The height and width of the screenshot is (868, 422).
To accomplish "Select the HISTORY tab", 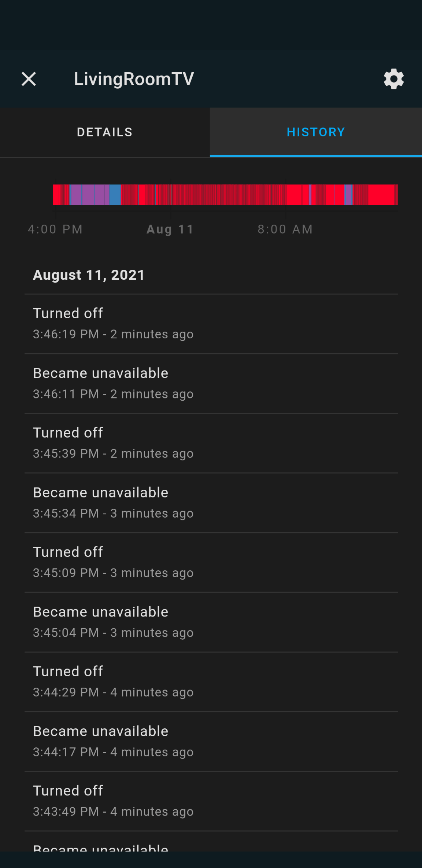I will click(315, 132).
